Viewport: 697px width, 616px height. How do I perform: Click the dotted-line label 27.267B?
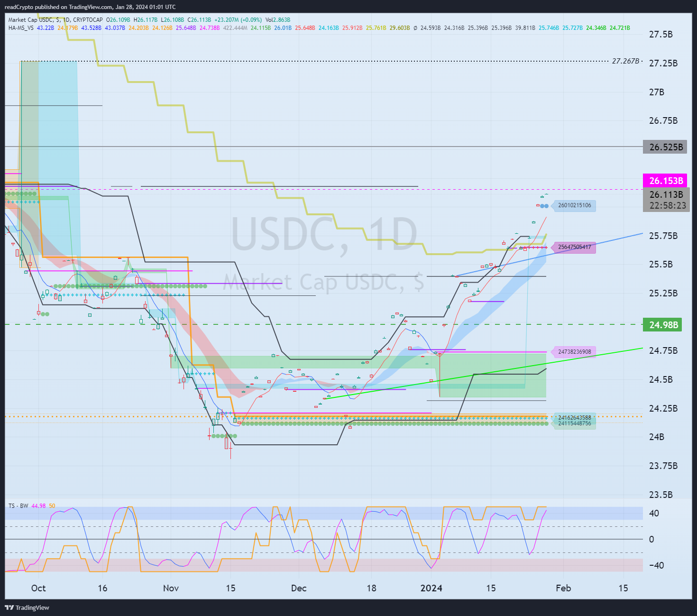pyautogui.click(x=625, y=61)
